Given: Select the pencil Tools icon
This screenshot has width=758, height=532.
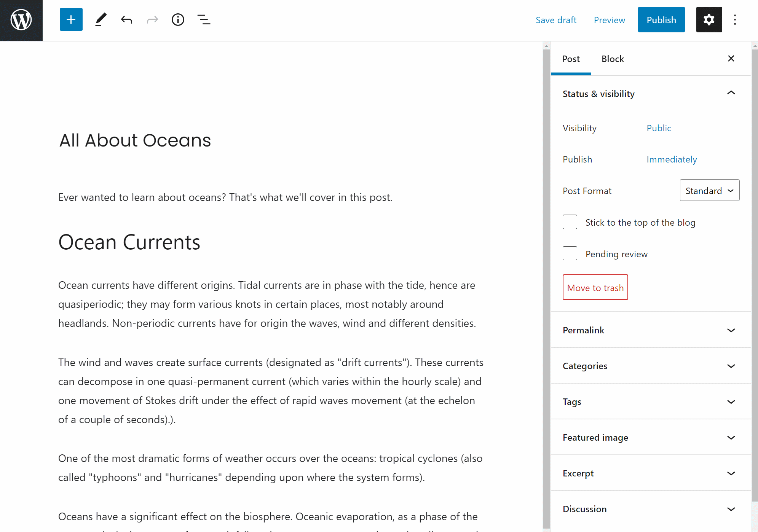Looking at the screenshot, I should click(101, 20).
